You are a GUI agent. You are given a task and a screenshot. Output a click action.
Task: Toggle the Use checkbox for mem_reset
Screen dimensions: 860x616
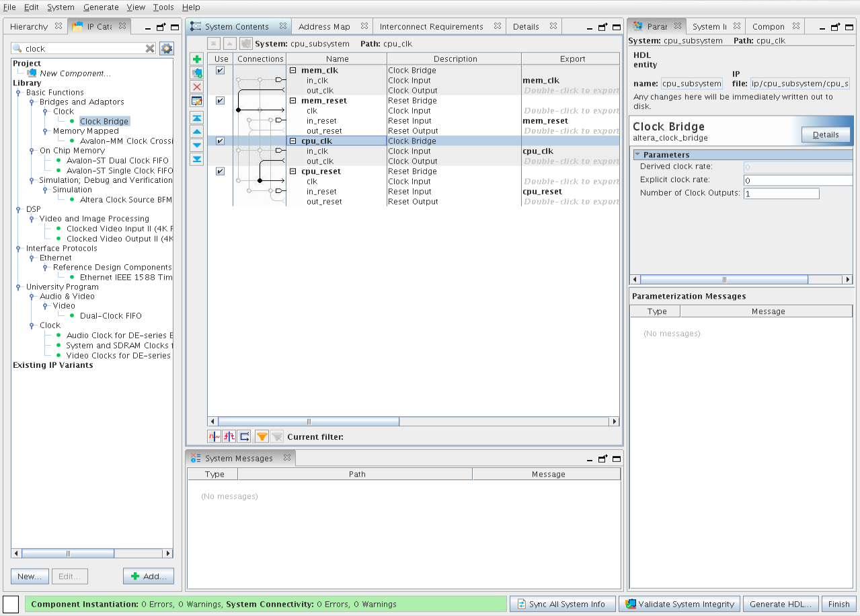(221, 101)
